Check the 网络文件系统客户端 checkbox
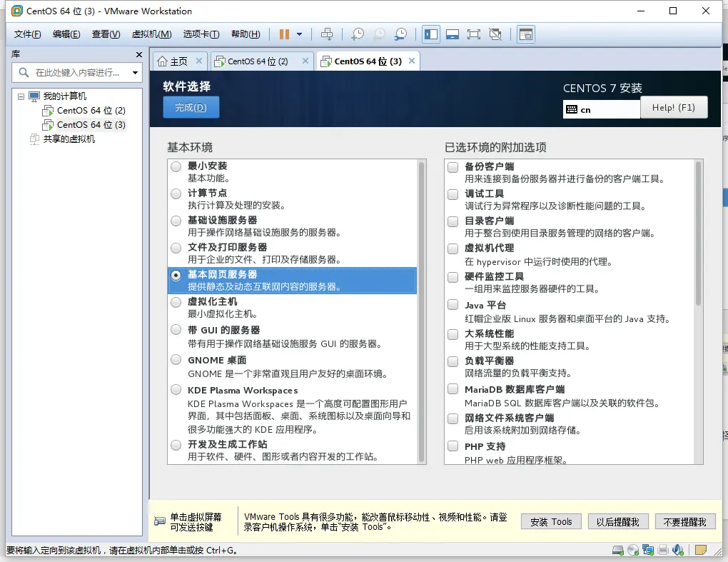 tap(453, 418)
